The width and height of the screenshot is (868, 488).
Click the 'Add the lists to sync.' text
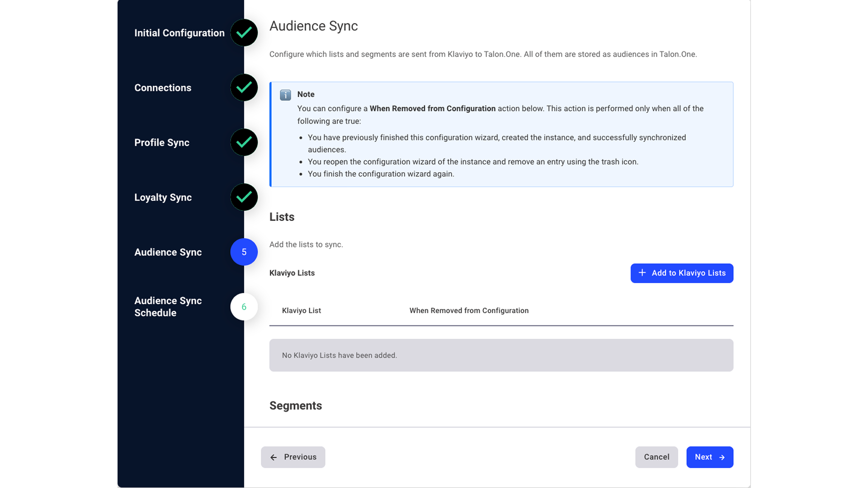click(x=306, y=244)
